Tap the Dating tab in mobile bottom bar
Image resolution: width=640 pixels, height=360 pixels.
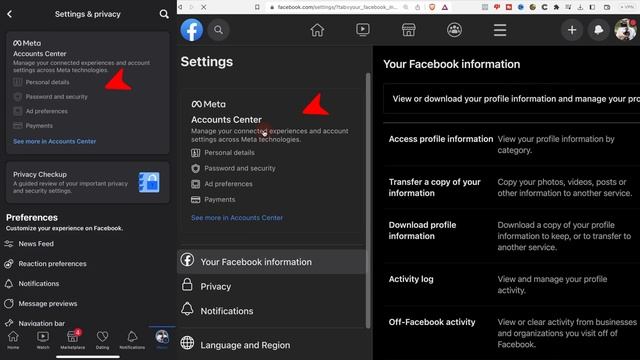coord(102,340)
